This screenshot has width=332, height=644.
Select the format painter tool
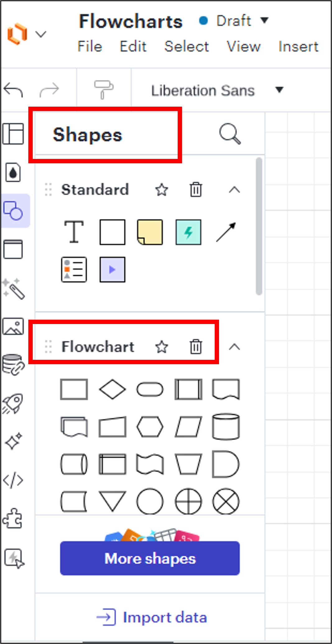[x=105, y=89]
